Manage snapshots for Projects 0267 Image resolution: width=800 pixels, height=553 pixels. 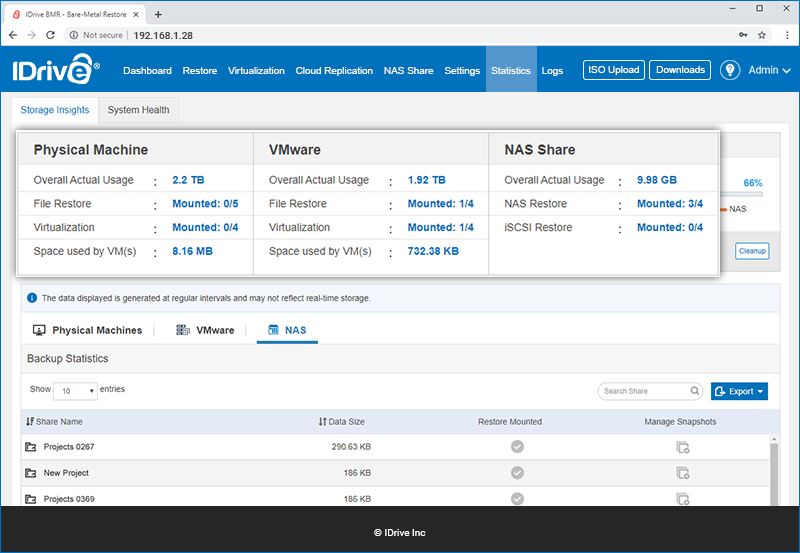coord(683,447)
